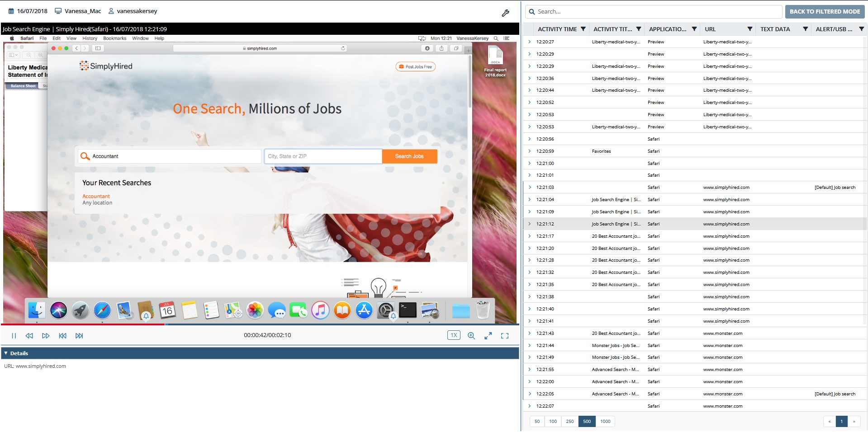868x432 pixels.
Task: Collapse the Details panel
Action: point(6,353)
